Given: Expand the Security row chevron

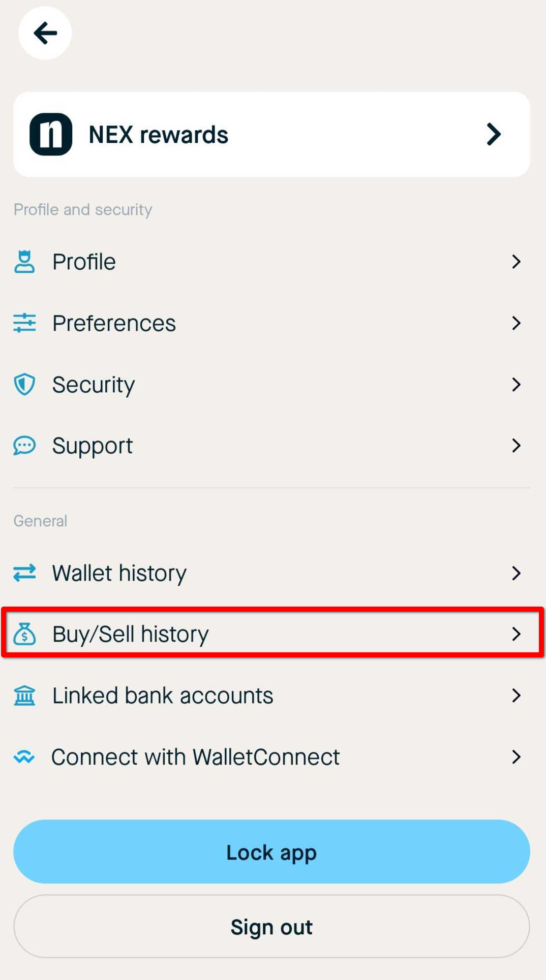Looking at the screenshot, I should point(517,385).
